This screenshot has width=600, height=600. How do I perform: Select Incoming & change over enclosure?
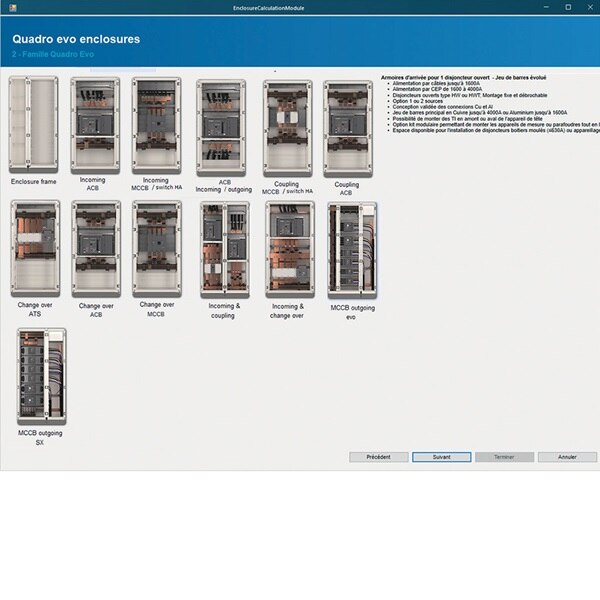pyautogui.click(x=290, y=250)
